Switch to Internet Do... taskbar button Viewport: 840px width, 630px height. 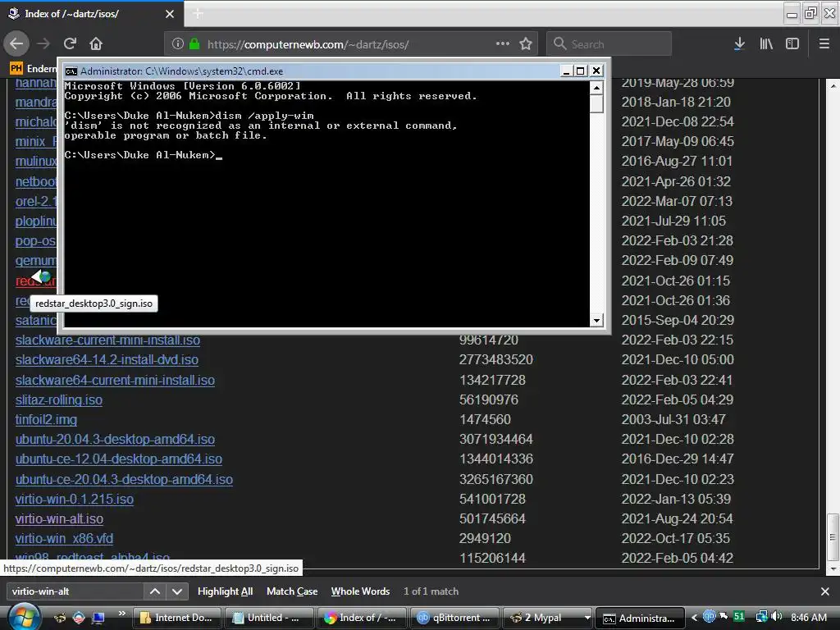[x=177, y=618]
